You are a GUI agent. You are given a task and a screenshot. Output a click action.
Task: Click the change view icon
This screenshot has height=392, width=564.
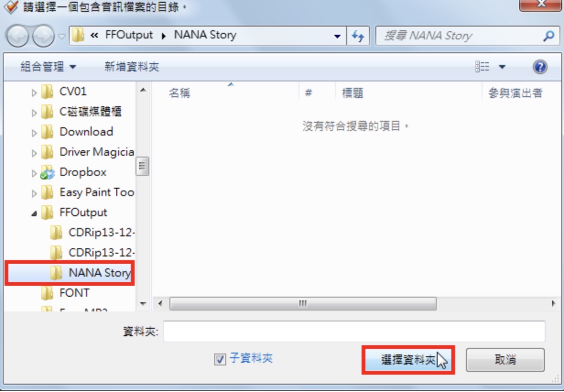482,67
